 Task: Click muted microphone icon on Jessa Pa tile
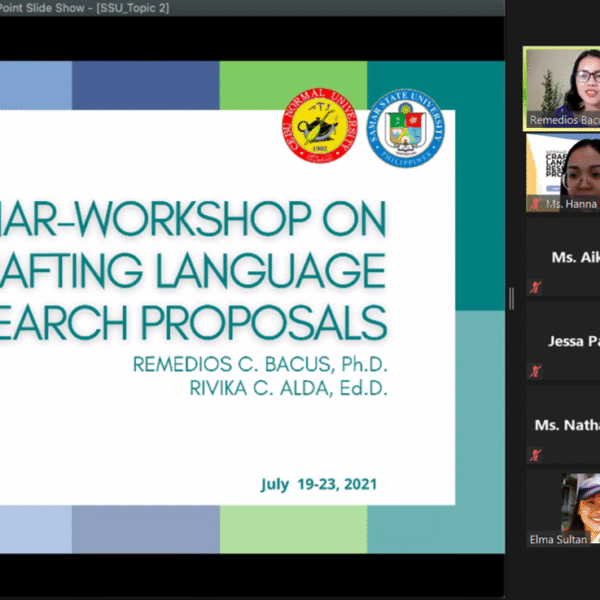click(x=535, y=371)
